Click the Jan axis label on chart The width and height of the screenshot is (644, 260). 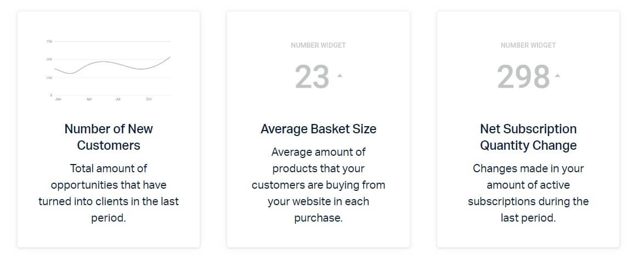pos(58,99)
